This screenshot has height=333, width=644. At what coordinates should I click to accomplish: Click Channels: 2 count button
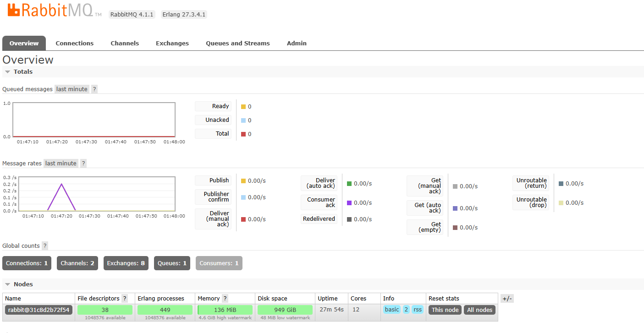point(77,263)
